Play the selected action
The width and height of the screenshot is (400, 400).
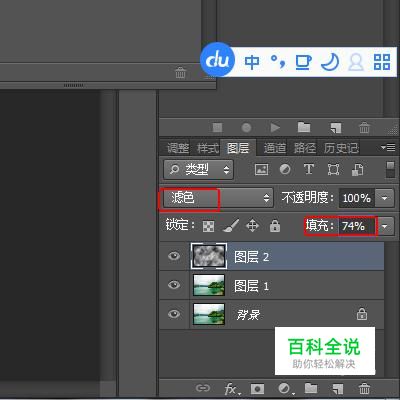click(275, 128)
